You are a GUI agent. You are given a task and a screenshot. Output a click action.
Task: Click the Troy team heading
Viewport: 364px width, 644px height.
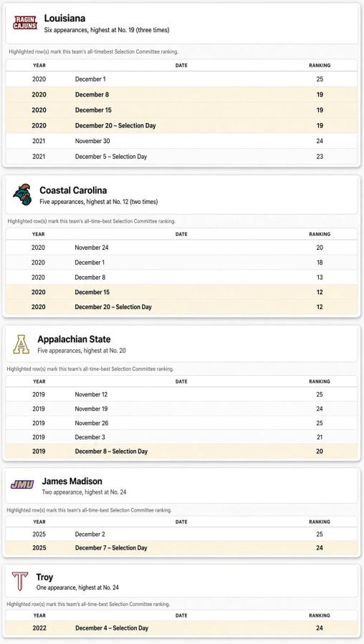coord(44,577)
